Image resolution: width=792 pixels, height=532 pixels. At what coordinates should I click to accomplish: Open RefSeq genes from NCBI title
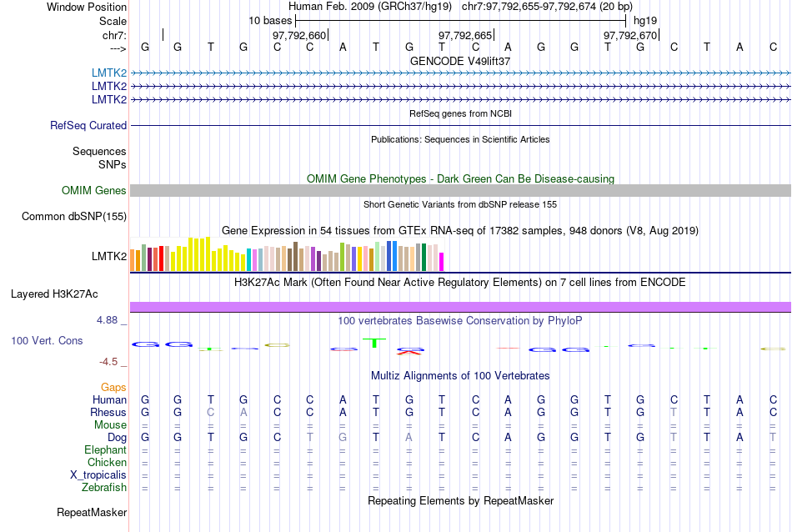(460, 113)
